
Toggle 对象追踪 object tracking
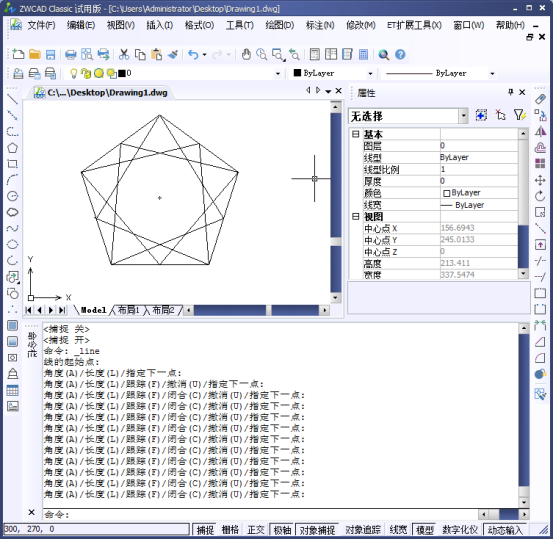(363, 529)
